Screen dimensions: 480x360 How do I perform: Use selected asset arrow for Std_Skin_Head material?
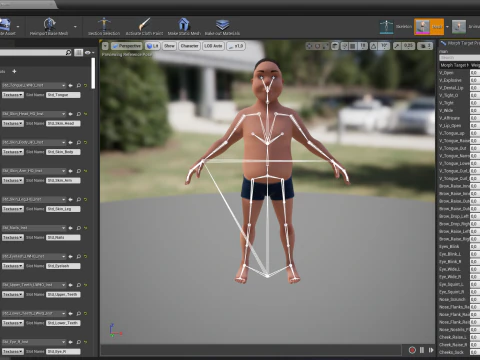[x=71, y=114]
